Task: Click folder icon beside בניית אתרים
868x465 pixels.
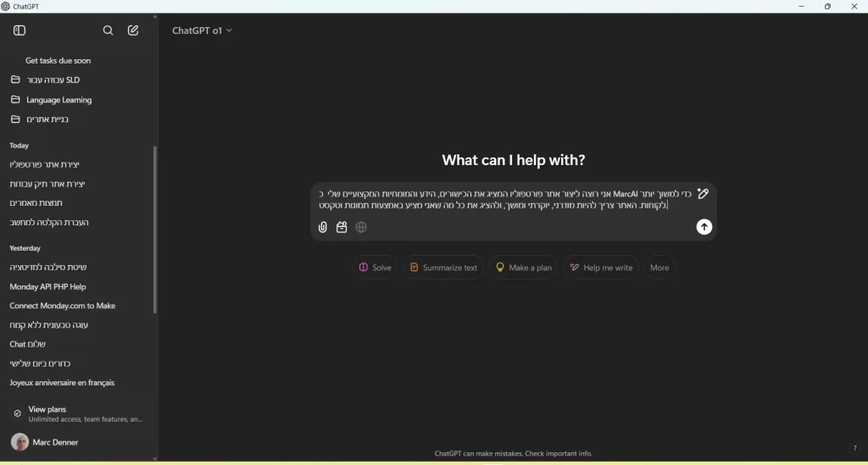Action: coord(15,119)
